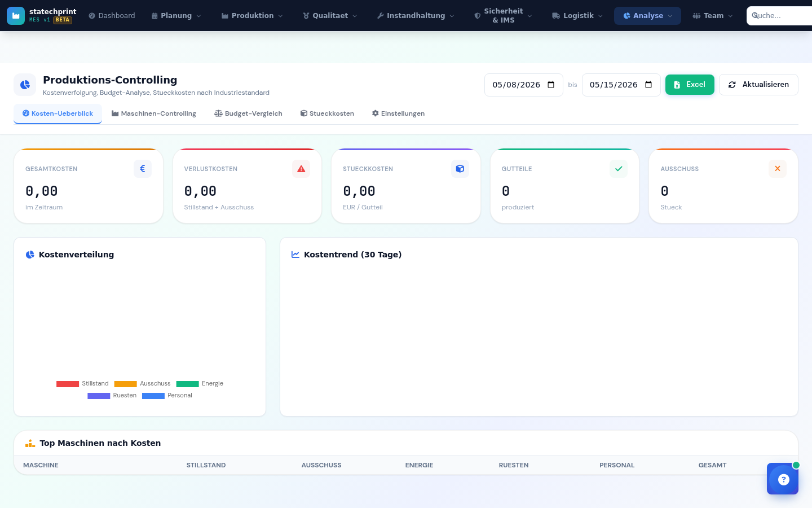Screen dimensions: 812x508
Task: Click the checkmark icon on Gutteile card
Action: tap(619, 169)
